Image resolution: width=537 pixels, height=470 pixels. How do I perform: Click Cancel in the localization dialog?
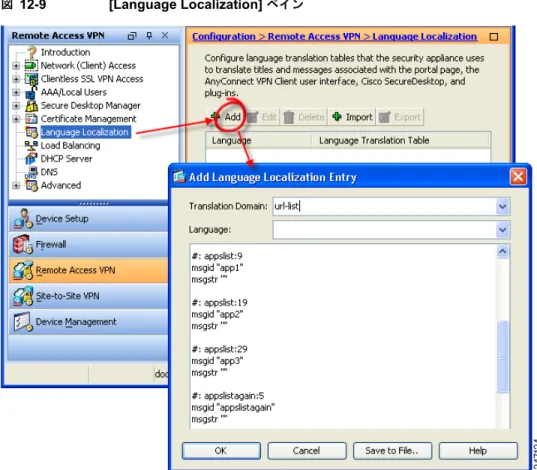point(307,450)
